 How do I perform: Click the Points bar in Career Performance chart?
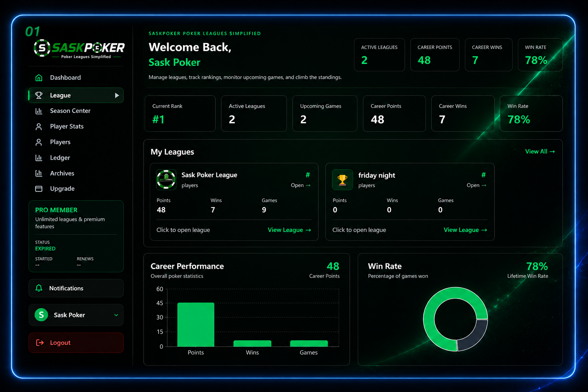point(196,325)
